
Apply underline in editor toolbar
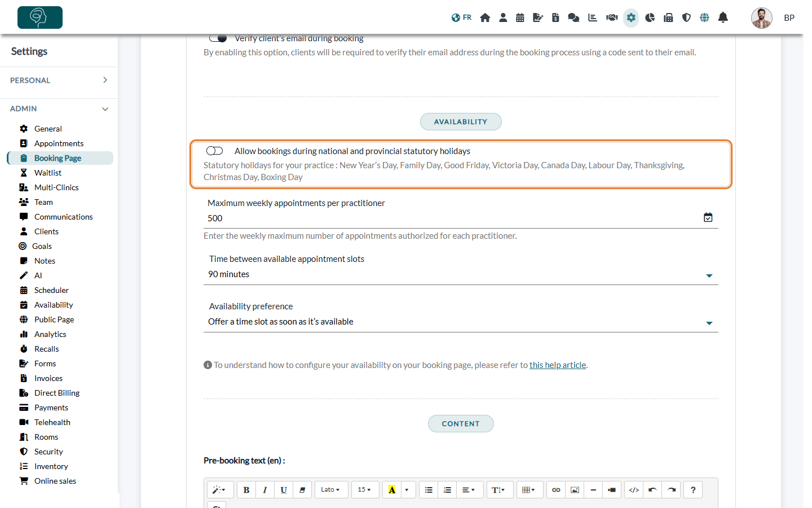pyautogui.click(x=284, y=490)
